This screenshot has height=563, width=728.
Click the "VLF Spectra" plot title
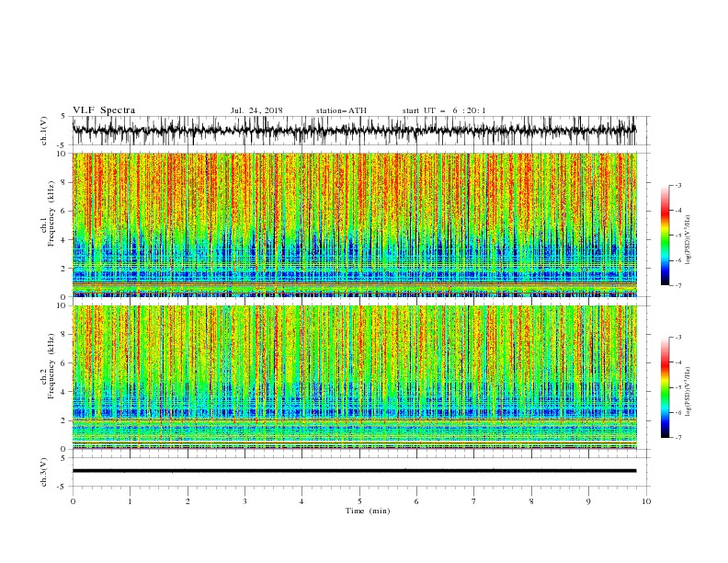point(104,110)
